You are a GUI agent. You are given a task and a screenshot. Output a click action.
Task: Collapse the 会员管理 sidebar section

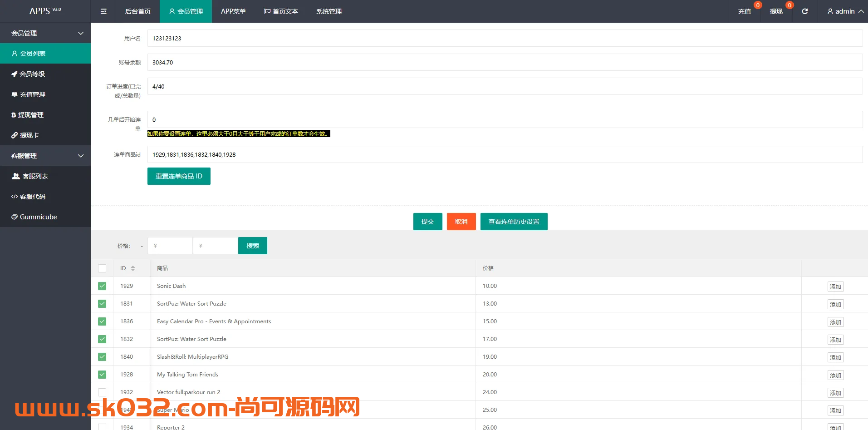pos(45,33)
